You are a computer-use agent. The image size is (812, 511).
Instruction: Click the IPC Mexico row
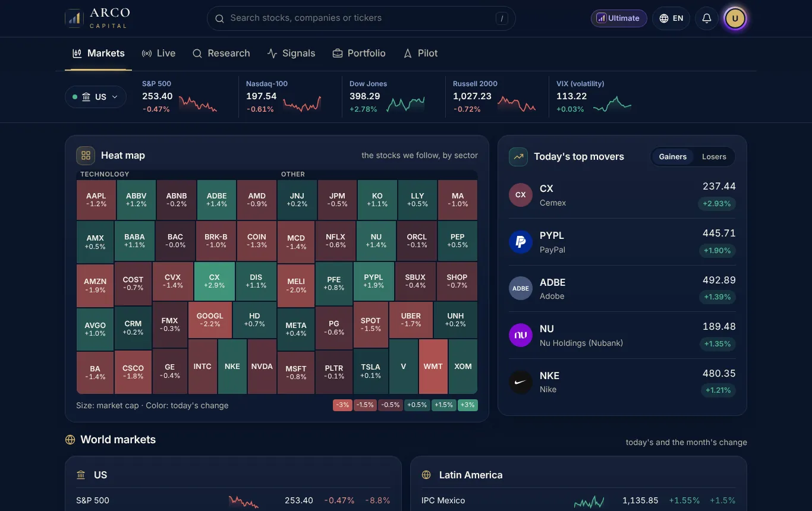(578, 500)
